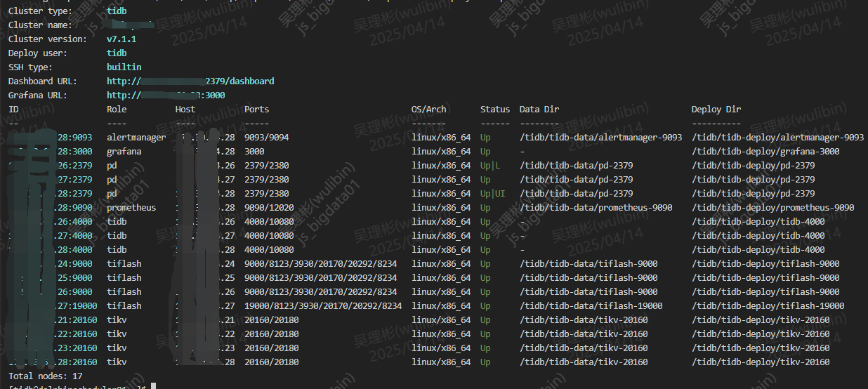Click the Status column header
The width and height of the screenshot is (868, 389).
click(495, 110)
